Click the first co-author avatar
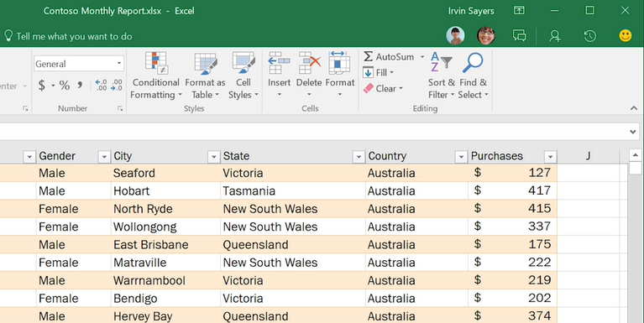The image size is (644, 323). pyautogui.click(x=455, y=36)
